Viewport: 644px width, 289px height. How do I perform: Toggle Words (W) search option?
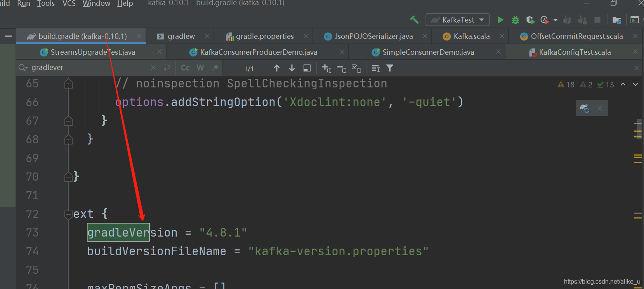pos(200,68)
